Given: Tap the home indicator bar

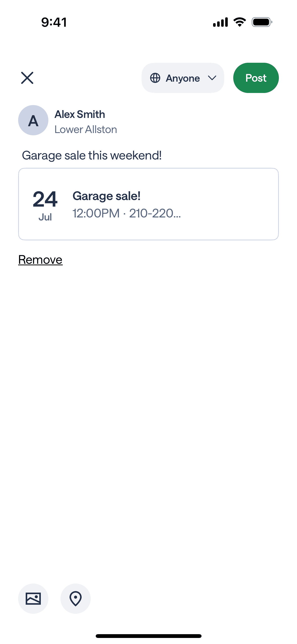Looking at the screenshot, I should point(148,636).
